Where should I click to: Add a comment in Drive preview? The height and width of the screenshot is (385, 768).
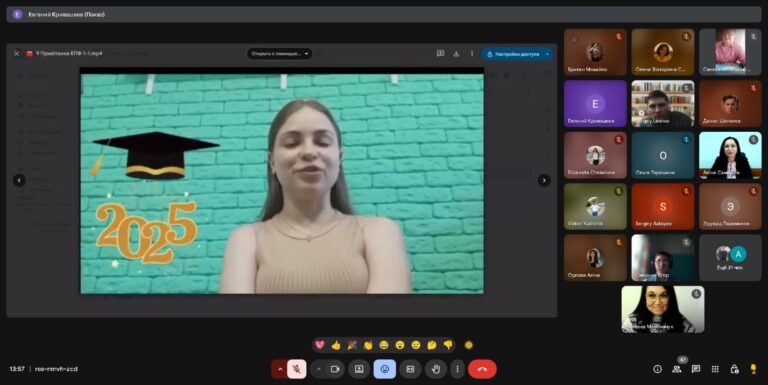[x=440, y=53]
